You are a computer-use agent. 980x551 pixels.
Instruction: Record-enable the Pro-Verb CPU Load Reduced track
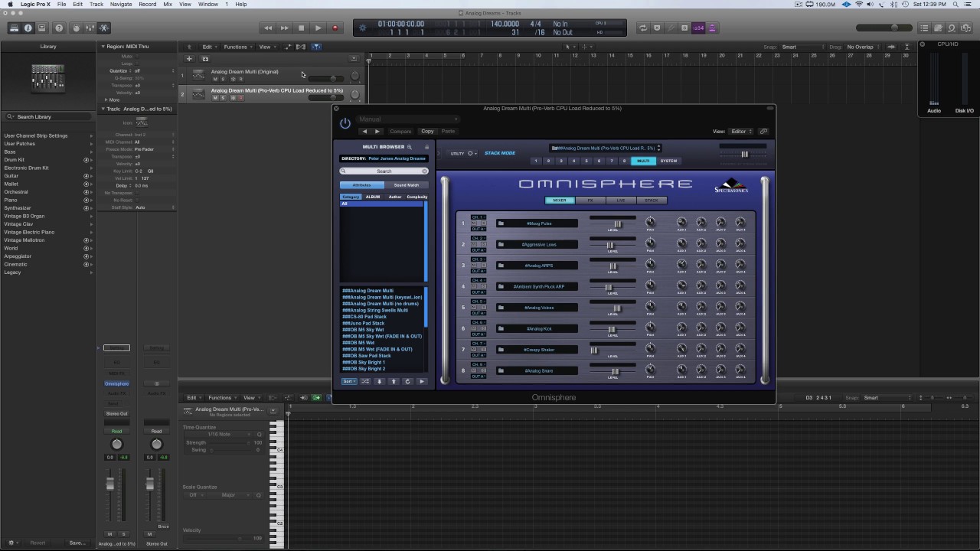click(x=240, y=98)
